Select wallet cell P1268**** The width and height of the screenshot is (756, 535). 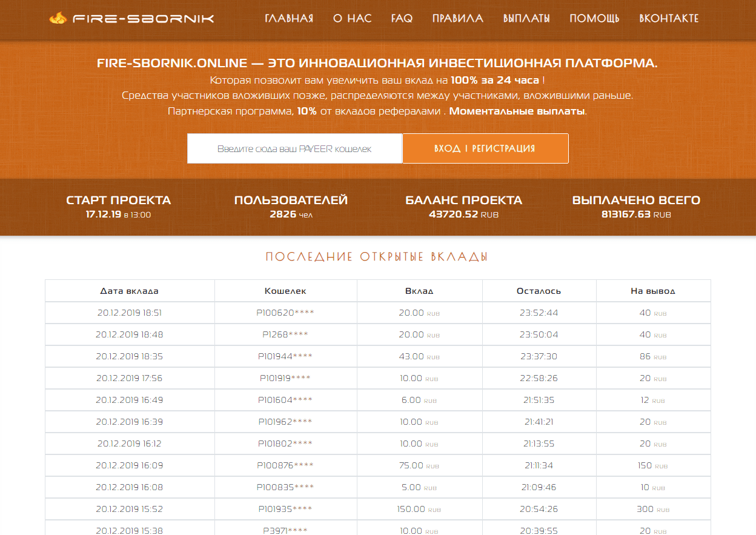coord(285,334)
